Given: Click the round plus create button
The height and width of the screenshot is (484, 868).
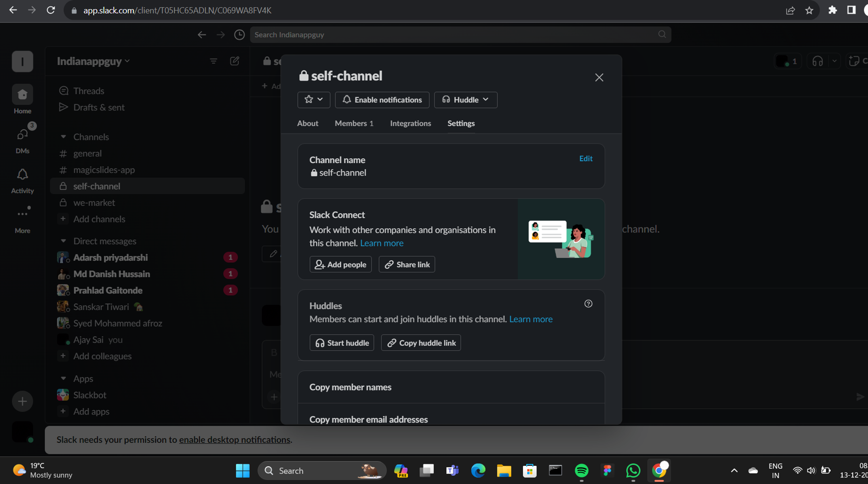Looking at the screenshot, I should point(22,401).
